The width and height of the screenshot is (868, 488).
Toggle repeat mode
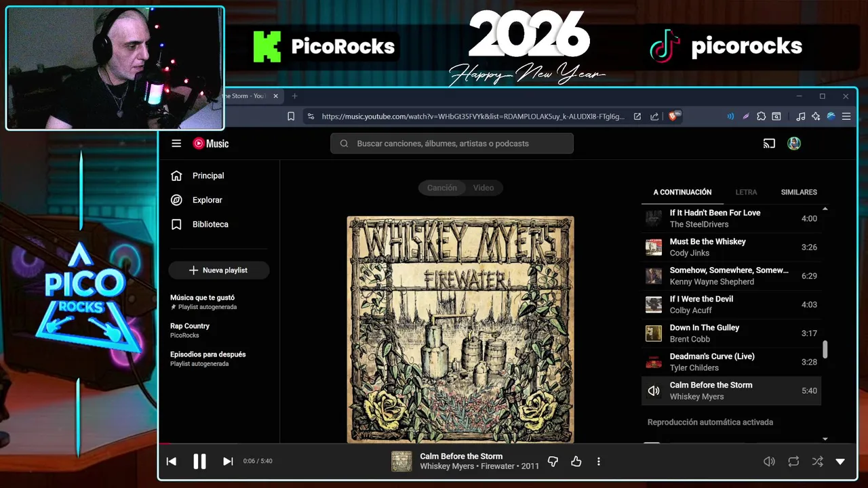coord(793,462)
